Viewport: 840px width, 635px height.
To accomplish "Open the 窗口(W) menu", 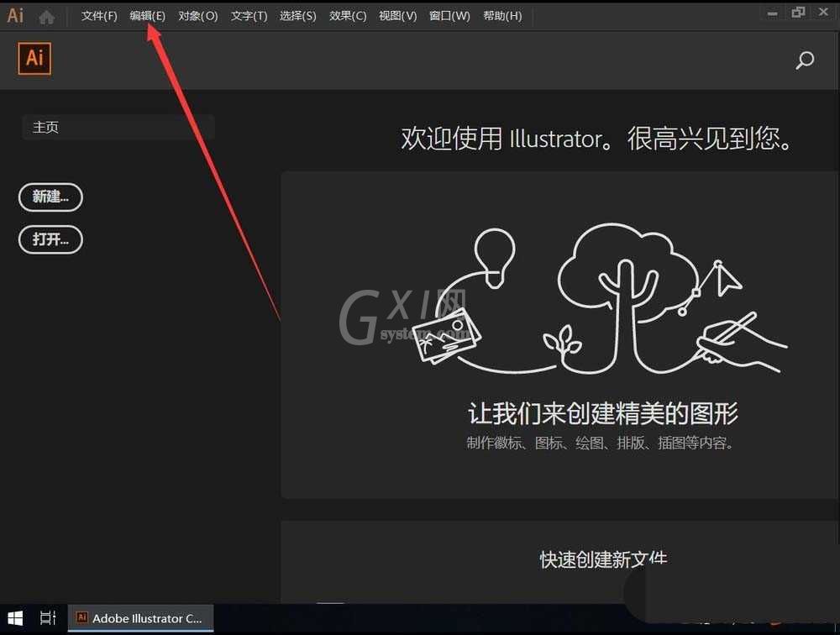I will [449, 16].
